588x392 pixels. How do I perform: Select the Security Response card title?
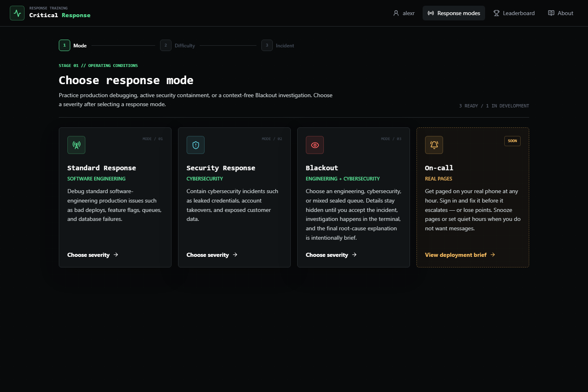click(x=221, y=168)
